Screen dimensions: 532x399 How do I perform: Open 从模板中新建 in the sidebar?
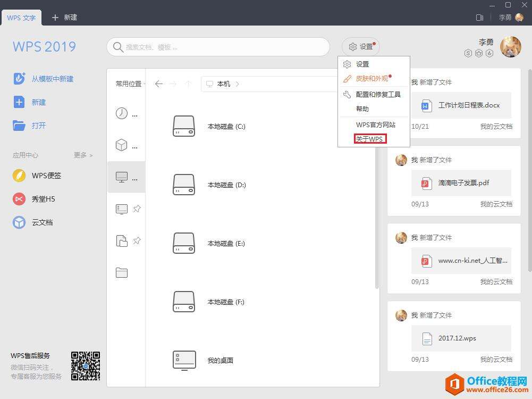pyautogui.click(x=43, y=79)
